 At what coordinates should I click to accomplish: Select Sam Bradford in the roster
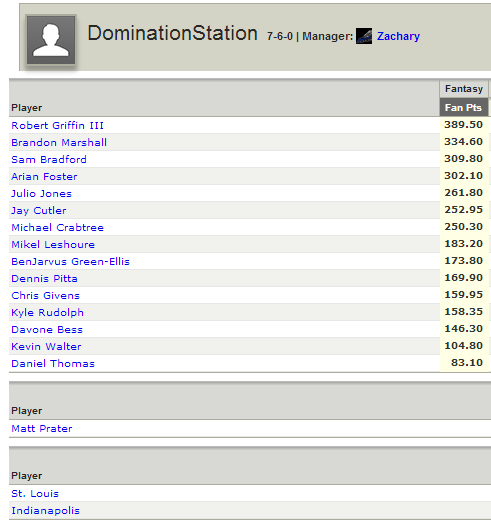click(x=49, y=159)
